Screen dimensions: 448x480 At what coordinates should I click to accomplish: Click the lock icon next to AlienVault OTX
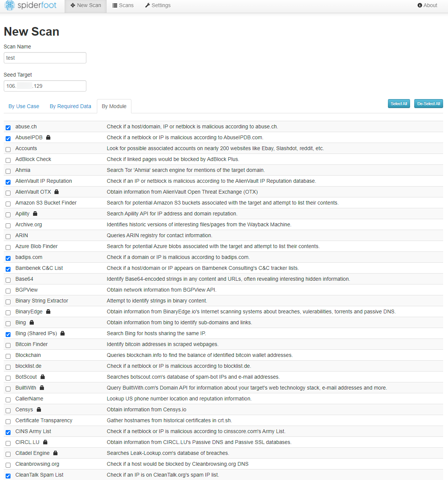(x=56, y=192)
